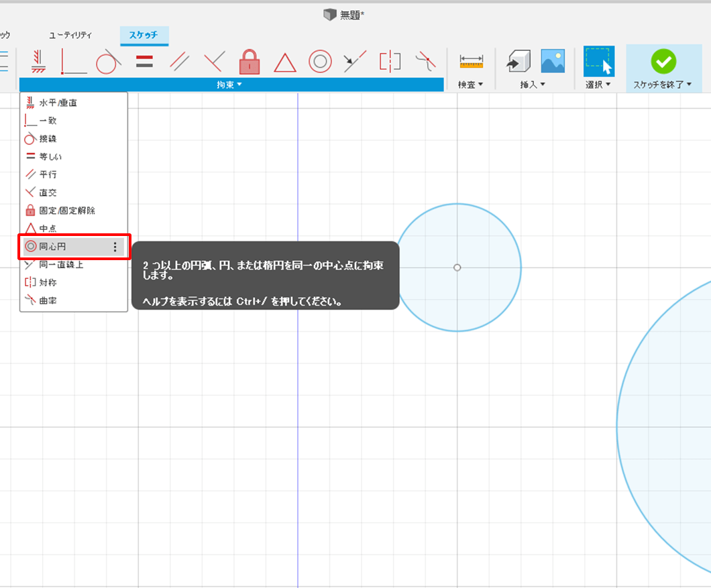Screen dimensions: 711x588
Task: Open the 拘束 constraints dropdown
Action: click(231, 84)
